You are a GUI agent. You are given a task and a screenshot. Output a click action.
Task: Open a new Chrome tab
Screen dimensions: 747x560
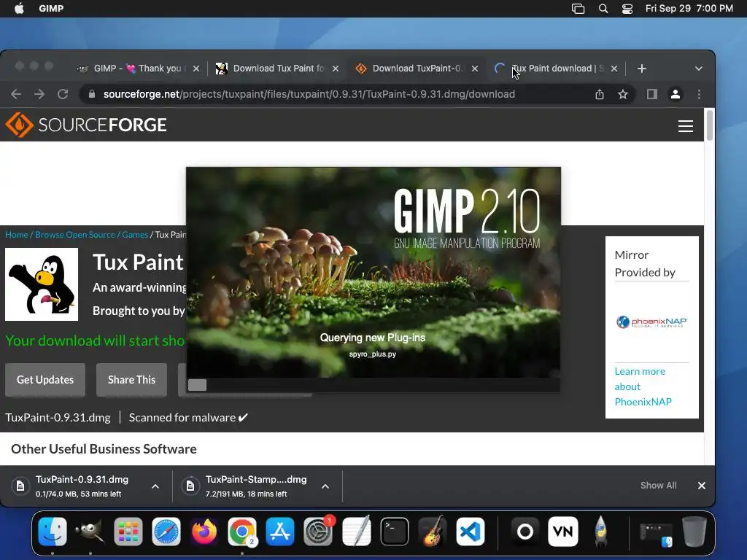click(x=642, y=69)
